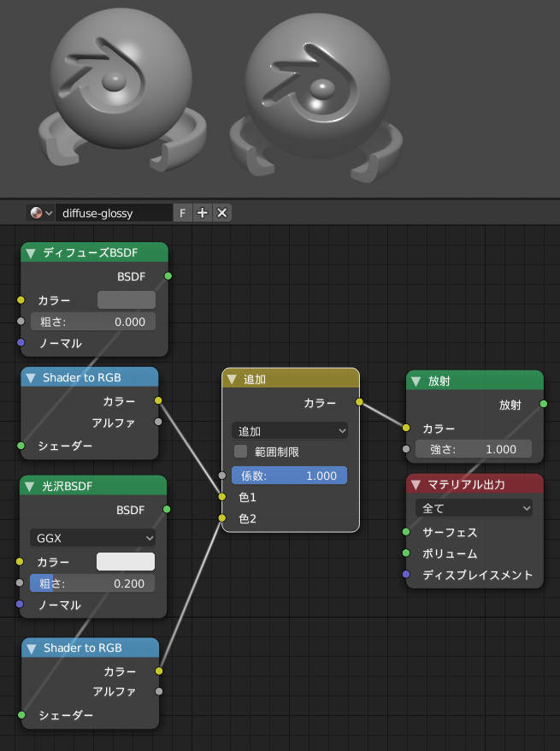
Task: Click the 係数 1.000 factor slider
Action: click(289, 476)
